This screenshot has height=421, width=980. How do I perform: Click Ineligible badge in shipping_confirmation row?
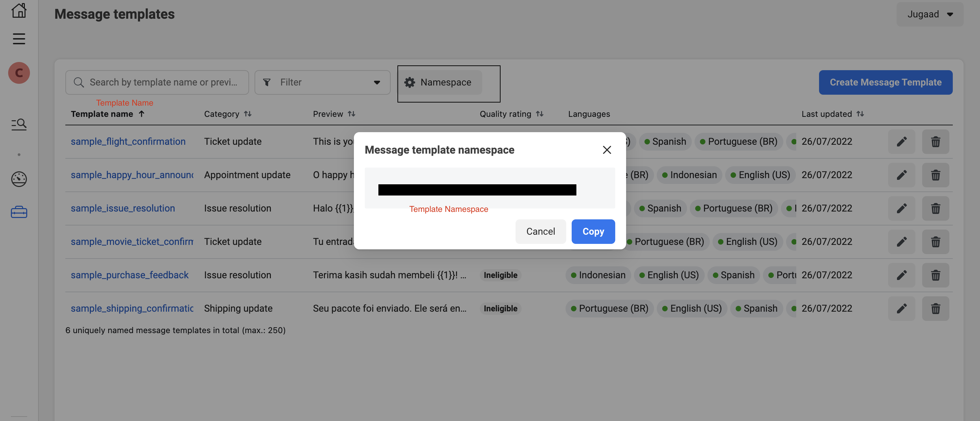click(x=500, y=308)
